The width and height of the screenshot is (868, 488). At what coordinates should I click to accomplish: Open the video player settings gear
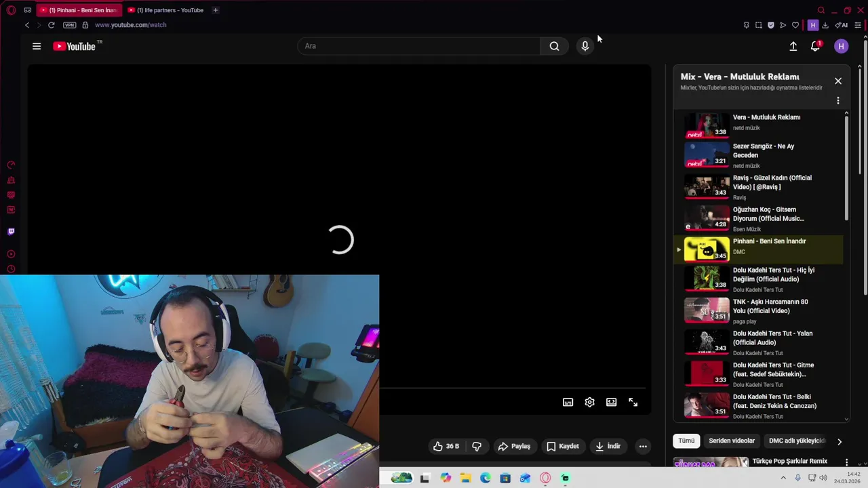pyautogui.click(x=590, y=402)
